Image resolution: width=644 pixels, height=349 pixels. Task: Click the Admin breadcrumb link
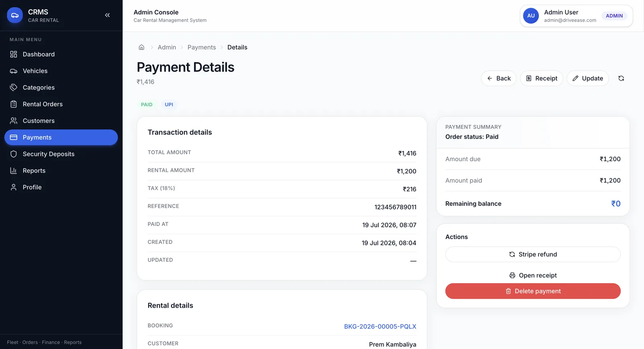point(167,47)
